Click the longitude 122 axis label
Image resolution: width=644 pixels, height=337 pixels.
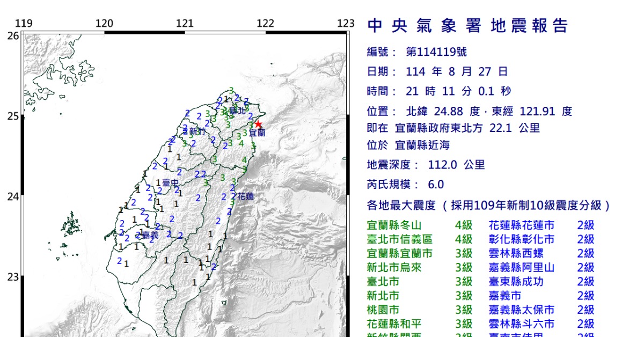coord(265,23)
